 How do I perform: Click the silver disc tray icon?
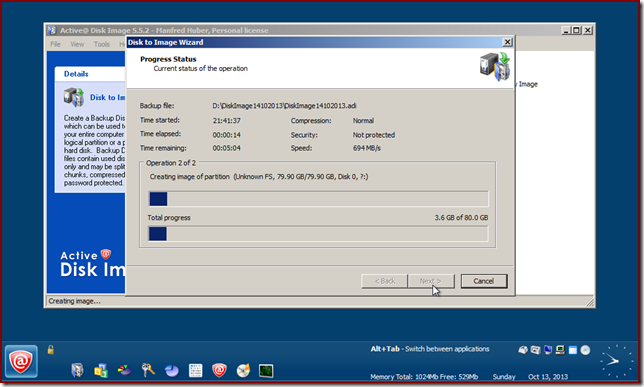tap(585, 350)
